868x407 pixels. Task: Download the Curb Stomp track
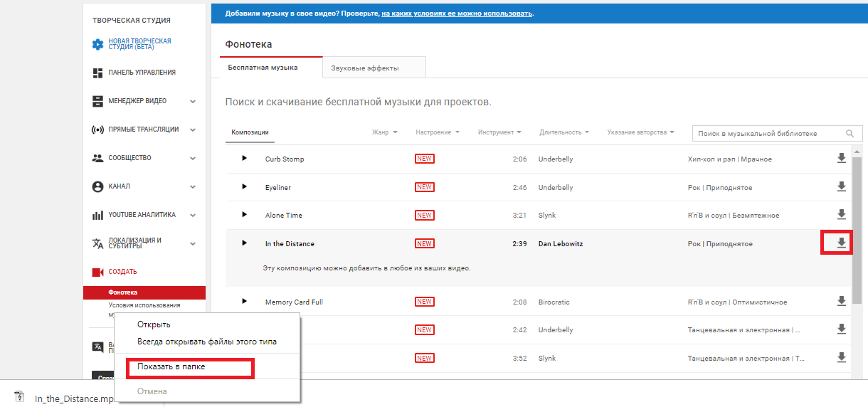pos(841,159)
